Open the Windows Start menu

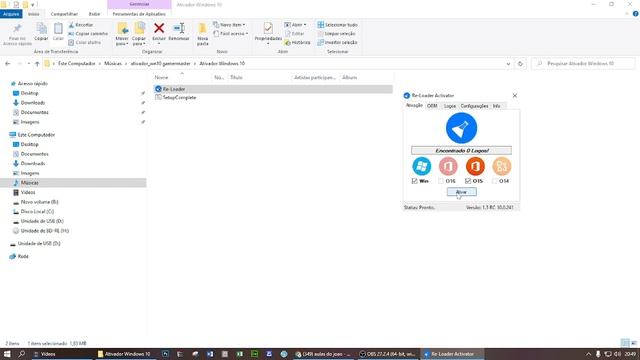click(x=7, y=354)
